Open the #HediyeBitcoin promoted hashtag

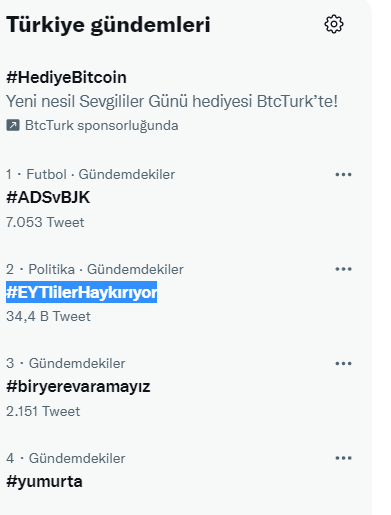66,77
